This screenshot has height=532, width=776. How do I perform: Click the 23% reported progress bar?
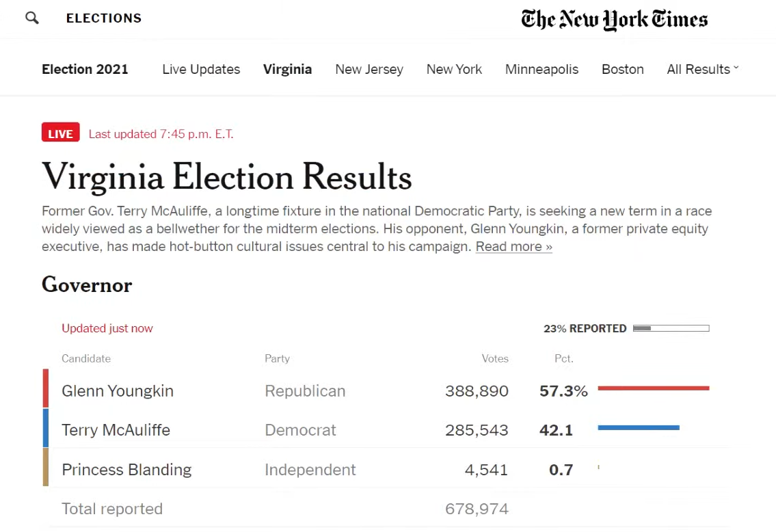pos(671,328)
